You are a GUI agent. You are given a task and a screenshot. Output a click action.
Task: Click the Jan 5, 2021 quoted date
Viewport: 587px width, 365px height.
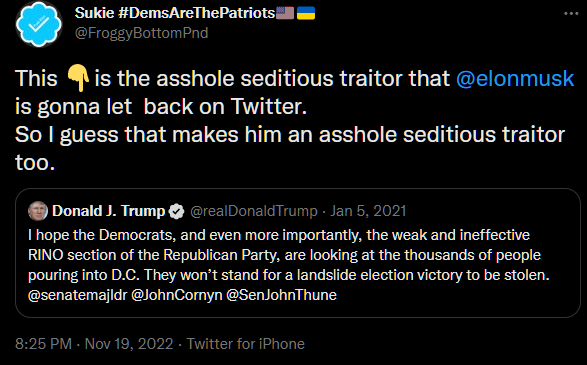[368, 211]
